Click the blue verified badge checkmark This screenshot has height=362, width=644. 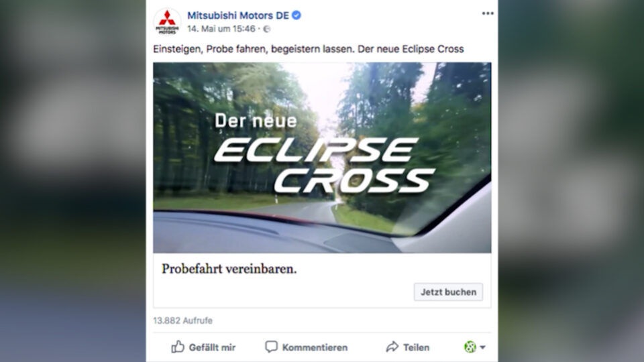[x=296, y=15]
